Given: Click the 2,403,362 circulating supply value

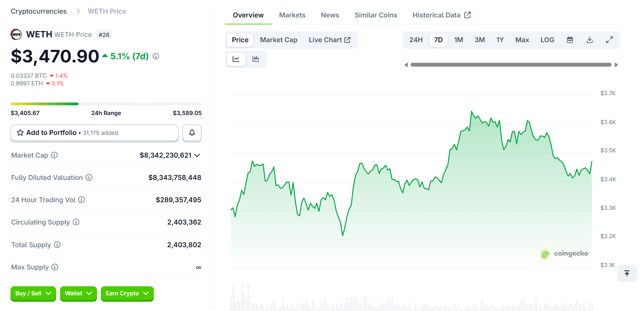Looking at the screenshot, I should pyautogui.click(x=184, y=222).
